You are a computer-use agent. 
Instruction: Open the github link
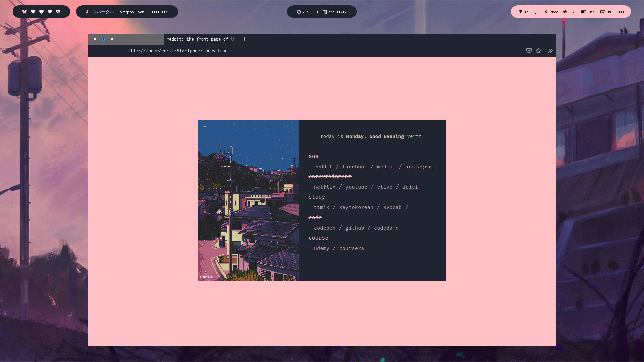[x=355, y=228]
